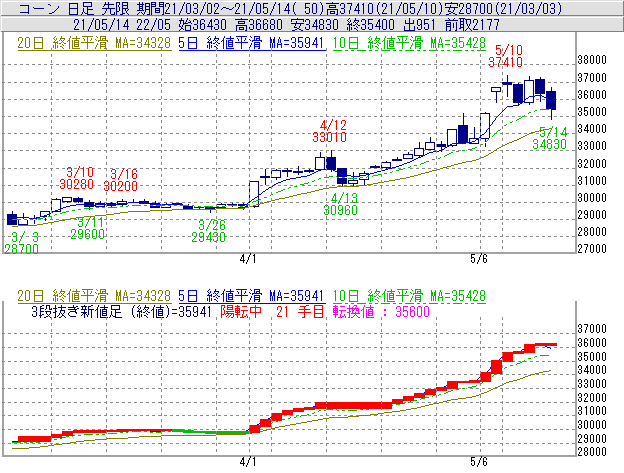Click the 3/16 30200 peak annotation
Screen dimensions: 624x473
coord(121,180)
